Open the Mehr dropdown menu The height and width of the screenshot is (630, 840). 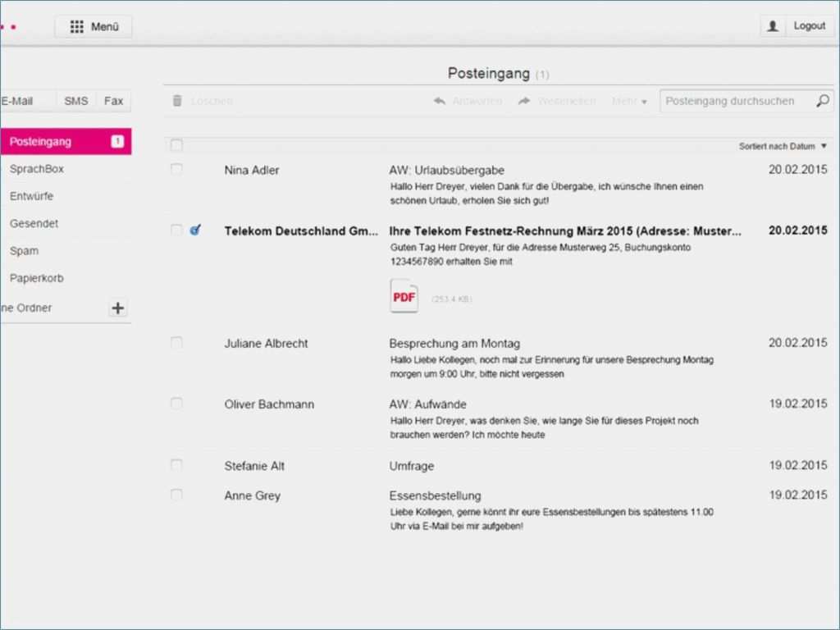[x=629, y=101]
